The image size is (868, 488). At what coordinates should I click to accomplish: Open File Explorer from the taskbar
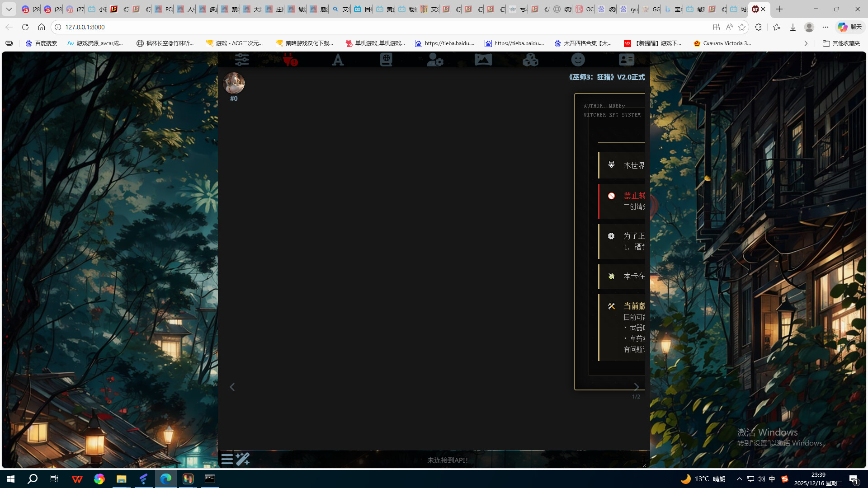pyautogui.click(x=121, y=479)
